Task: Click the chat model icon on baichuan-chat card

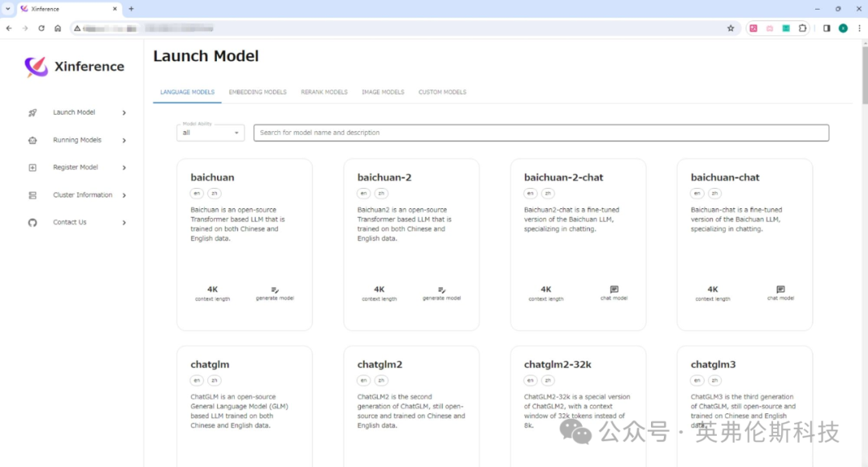Action: 780,289
